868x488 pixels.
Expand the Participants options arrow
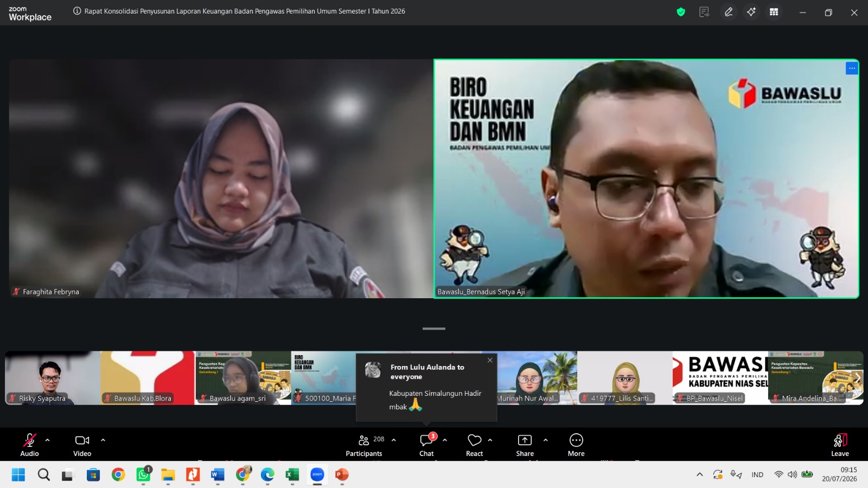pos(394,440)
